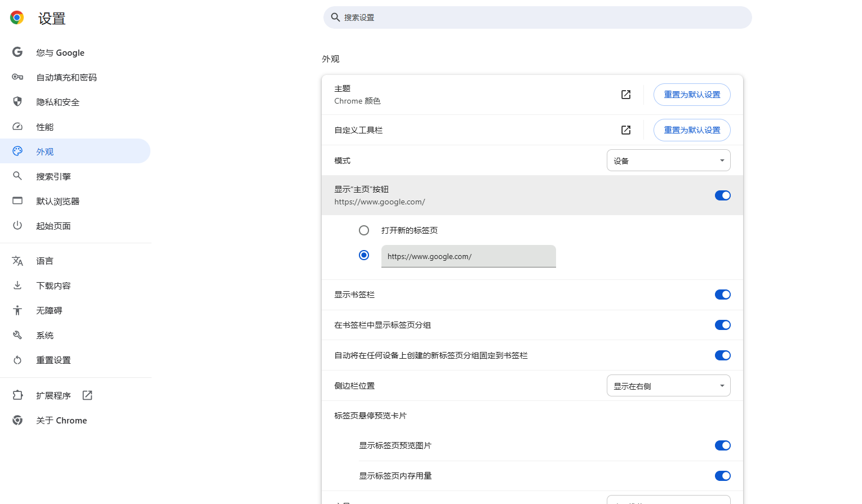Screen dimensions: 862x504
Task: Click 重置为默认设置 button for 主题
Action: coord(692,95)
